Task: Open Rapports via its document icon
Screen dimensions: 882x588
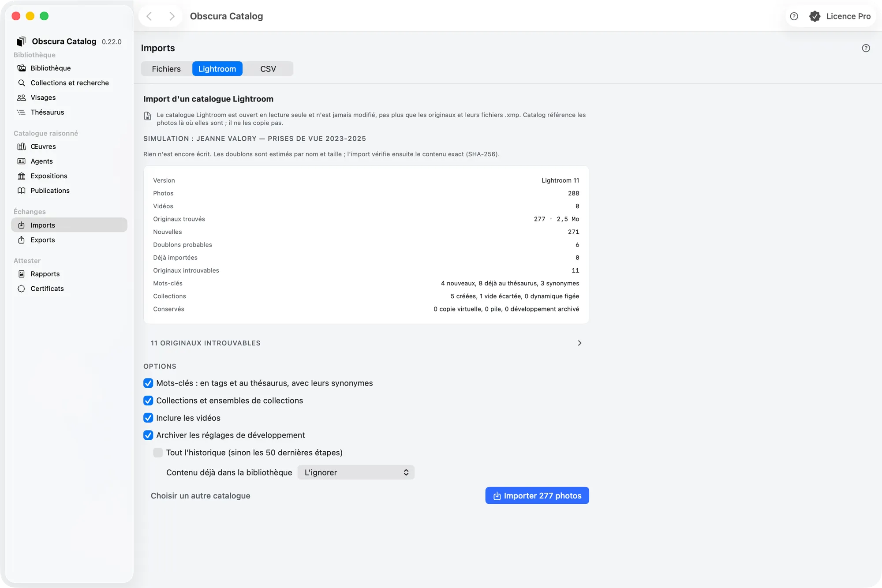Action: coord(21,274)
